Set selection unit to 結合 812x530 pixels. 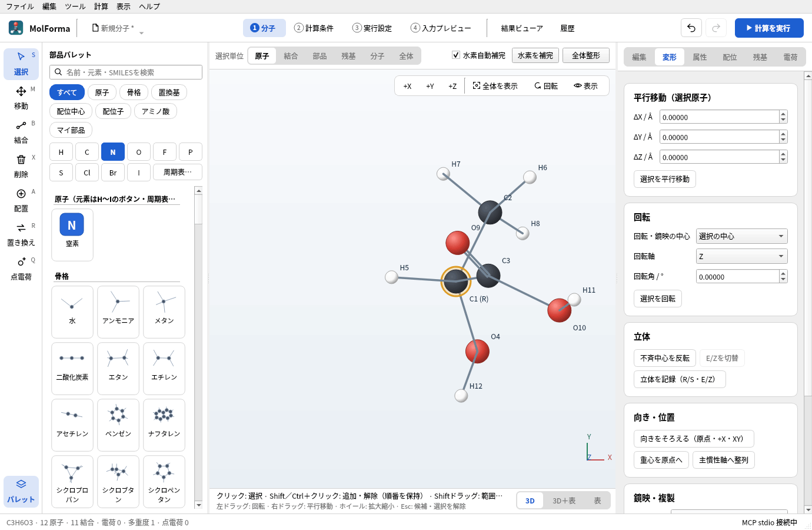pos(291,56)
